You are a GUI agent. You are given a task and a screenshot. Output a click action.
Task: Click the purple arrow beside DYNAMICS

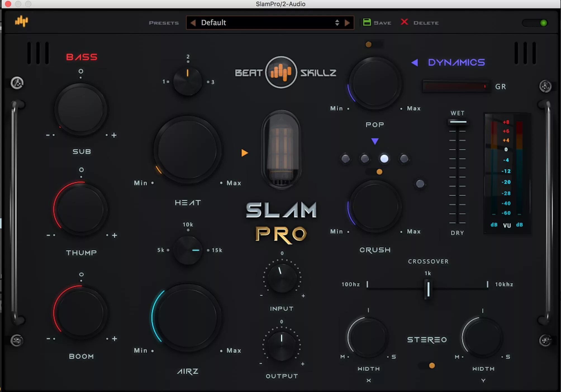415,63
